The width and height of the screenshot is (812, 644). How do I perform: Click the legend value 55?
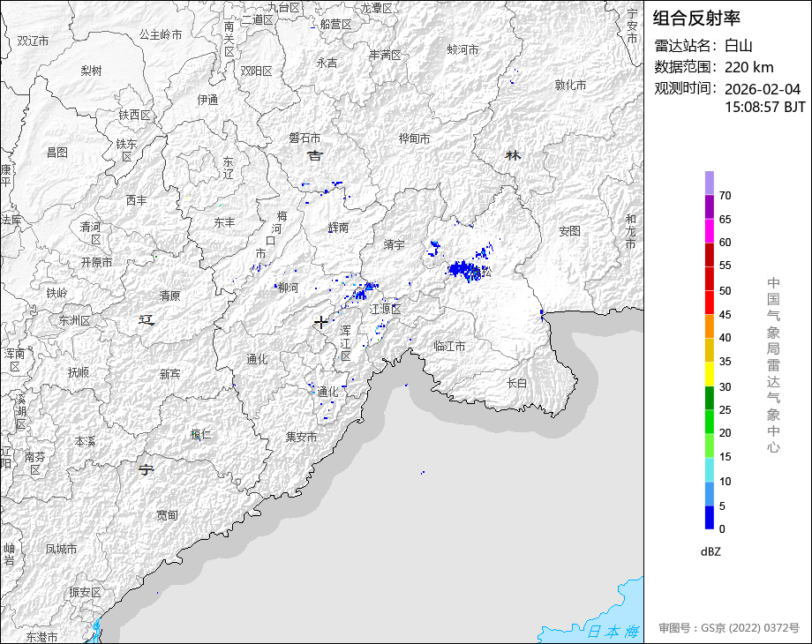pos(725,266)
